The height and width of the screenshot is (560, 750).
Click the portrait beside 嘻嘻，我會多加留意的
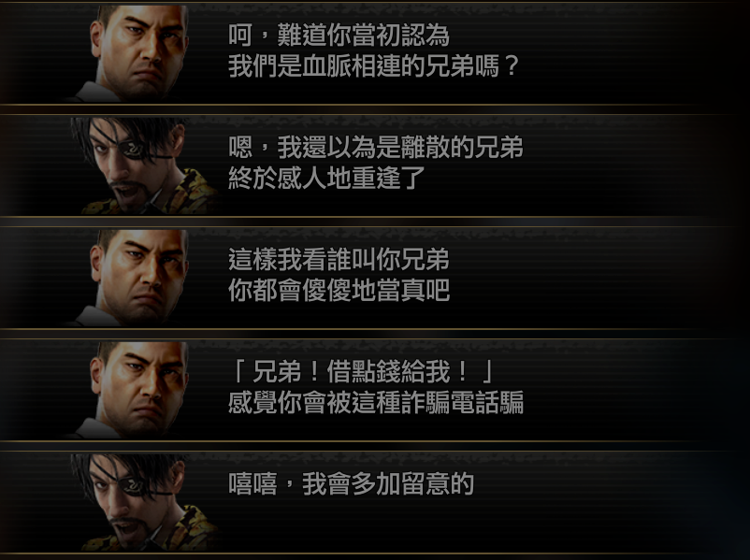click(143, 503)
